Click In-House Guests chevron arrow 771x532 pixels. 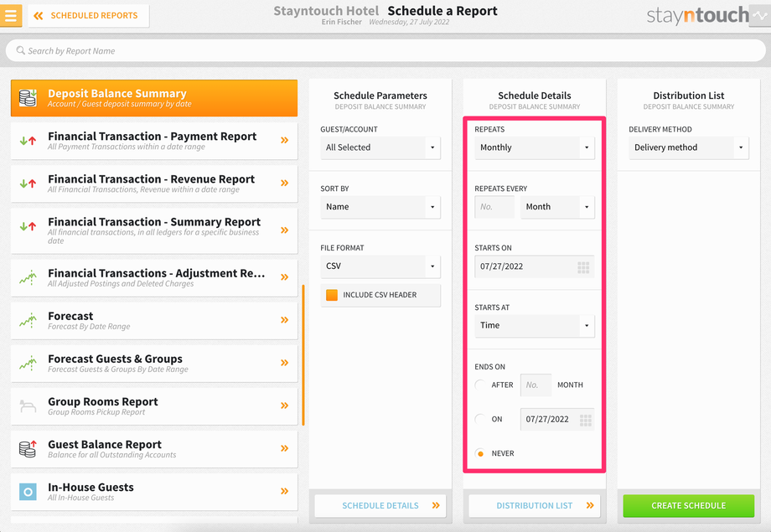[284, 491]
